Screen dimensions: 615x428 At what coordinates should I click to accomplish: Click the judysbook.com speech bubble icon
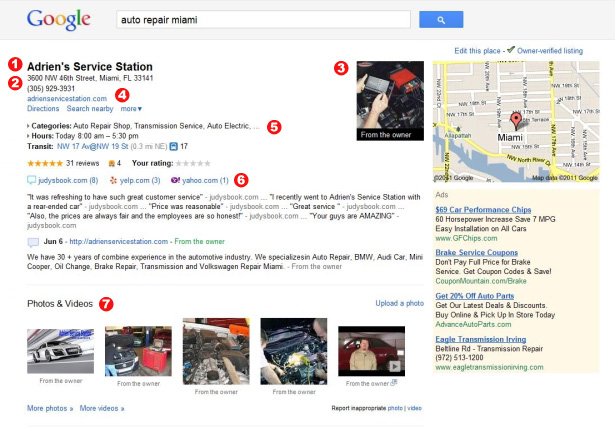point(31,180)
